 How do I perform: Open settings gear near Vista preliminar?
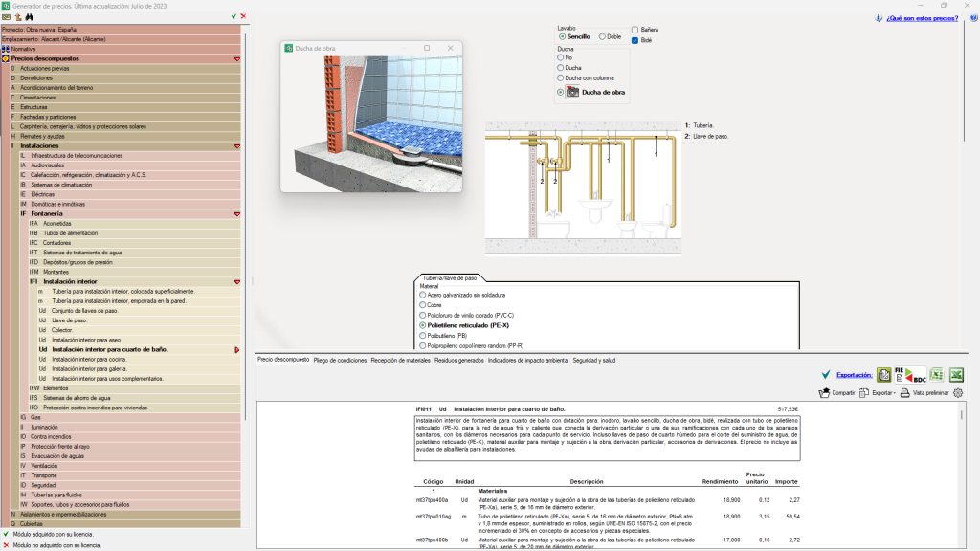(958, 393)
